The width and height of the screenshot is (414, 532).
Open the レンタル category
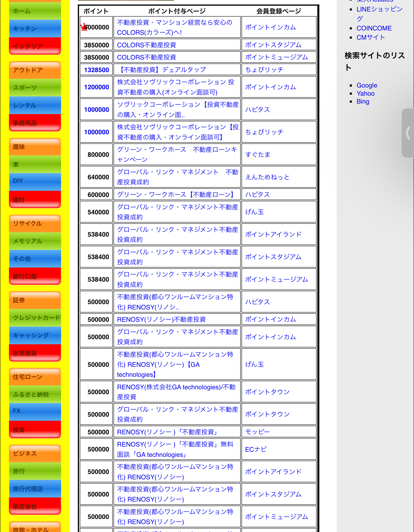(35, 105)
